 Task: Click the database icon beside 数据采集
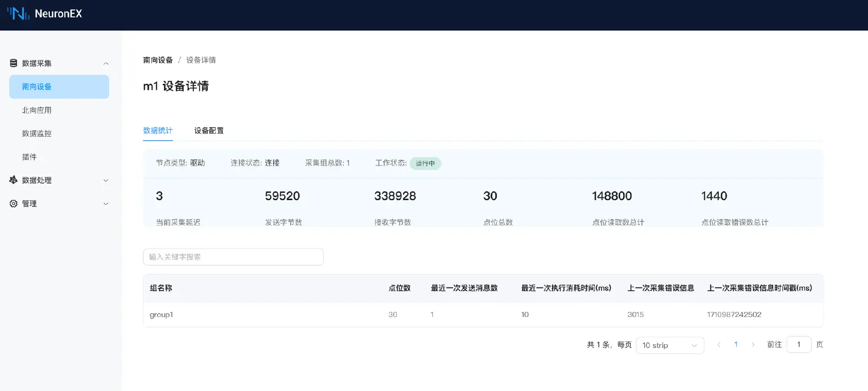tap(14, 63)
